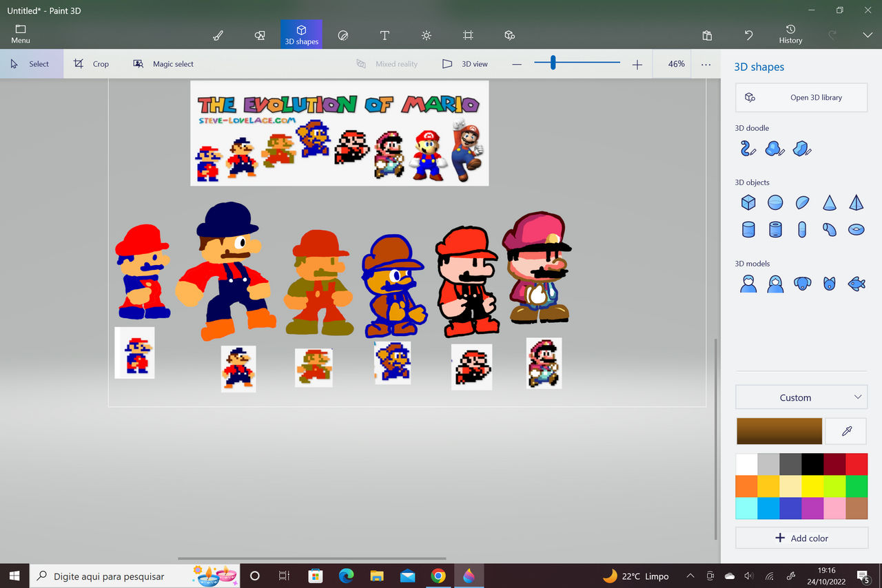
Task: Pick the purple color swatch
Action: click(812, 508)
